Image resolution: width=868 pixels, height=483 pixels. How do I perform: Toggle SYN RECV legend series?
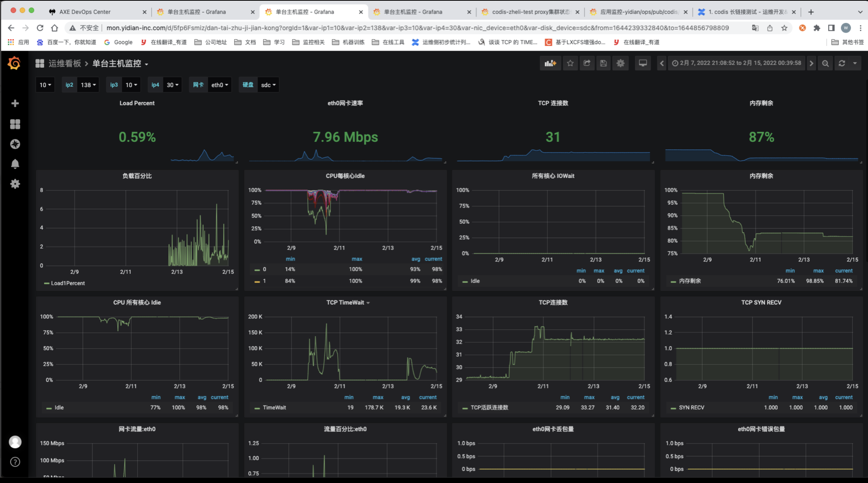[x=691, y=408]
